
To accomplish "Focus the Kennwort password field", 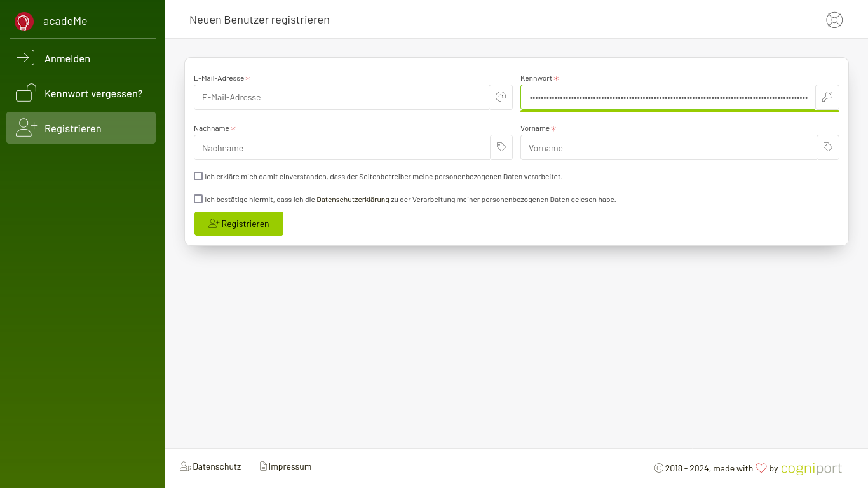I will click(668, 97).
